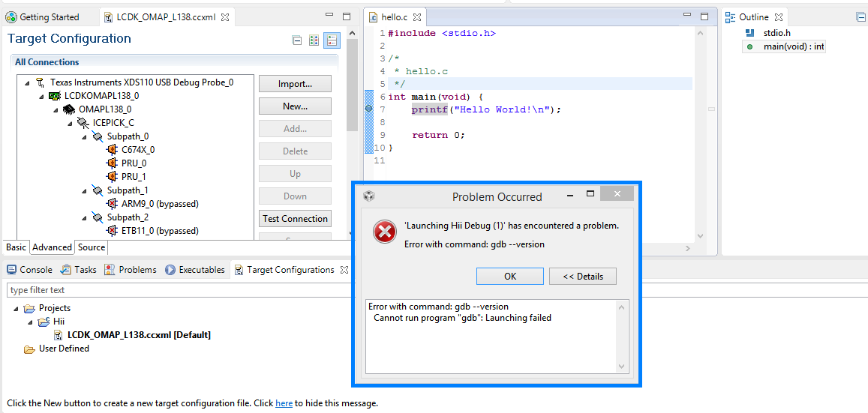Click the #include <stdio.h> line
The width and height of the screenshot is (868, 413).
[x=442, y=33]
